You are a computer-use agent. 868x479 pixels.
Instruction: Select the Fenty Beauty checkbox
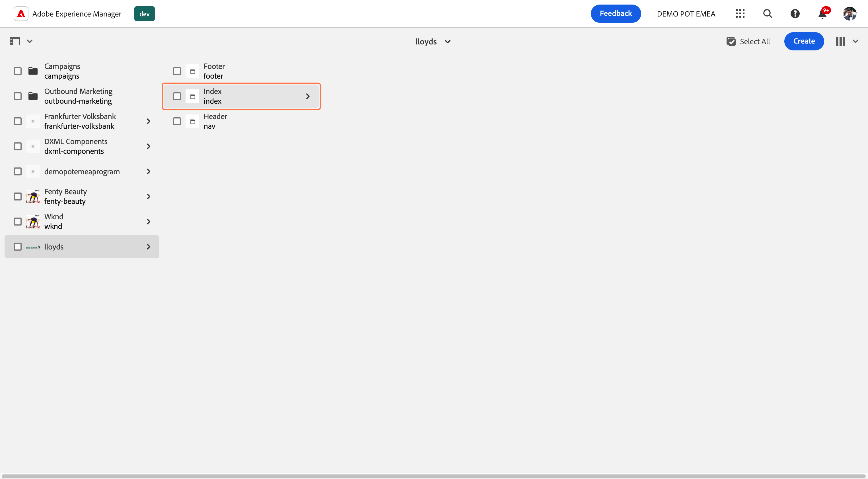click(18, 196)
